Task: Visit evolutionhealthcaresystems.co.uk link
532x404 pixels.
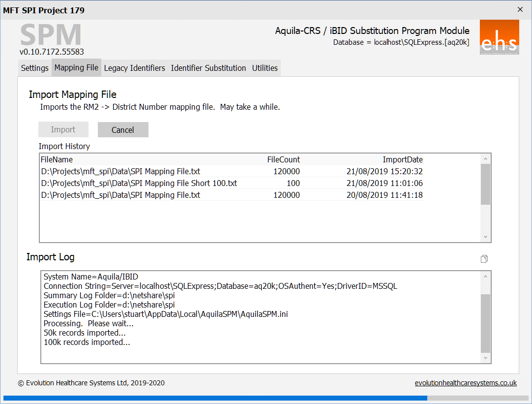Action: click(x=465, y=383)
